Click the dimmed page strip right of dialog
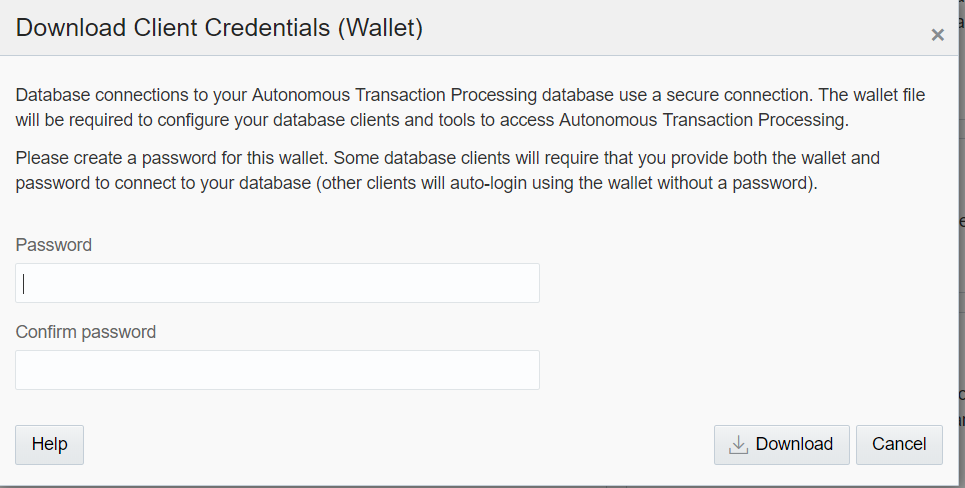Image resolution: width=965 pixels, height=488 pixels. [961, 246]
